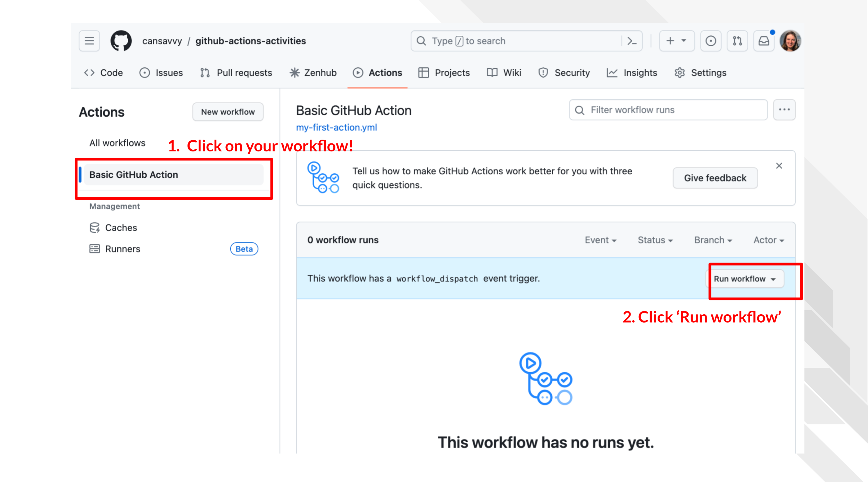The width and height of the screenshot is (868, 482).
Task: Click the large workflow illustration icon
Action: tap(545, 379)
